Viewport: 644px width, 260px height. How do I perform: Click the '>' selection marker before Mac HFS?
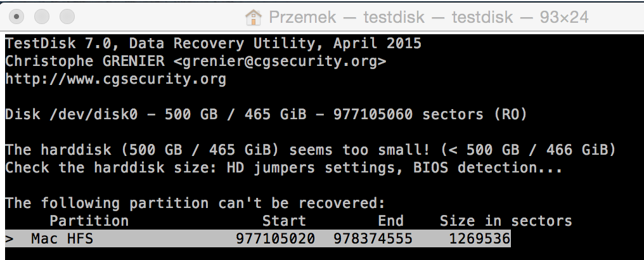coord(10,238)
